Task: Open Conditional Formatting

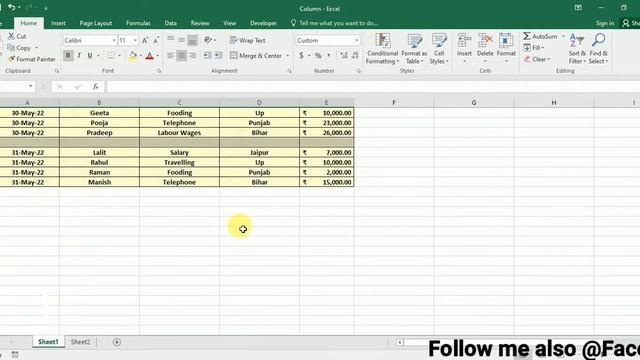Action: (382, 49)
